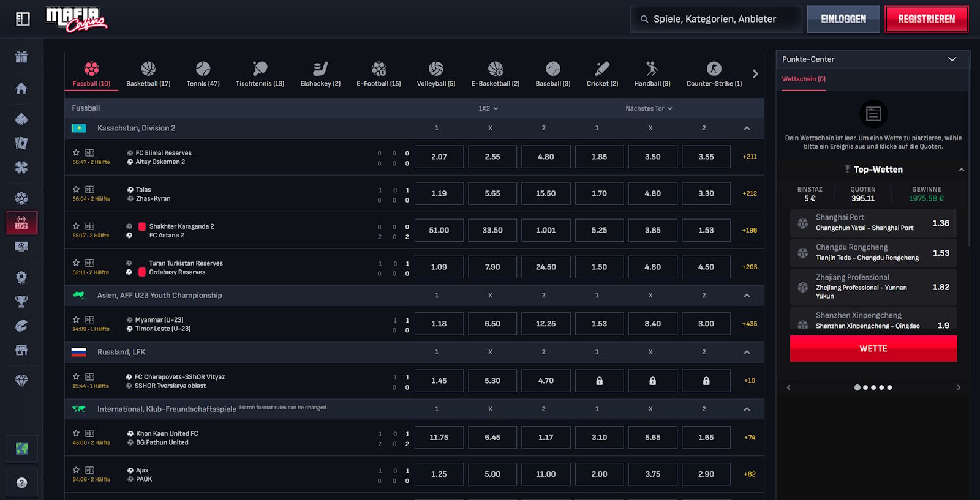Favorite the Talas vs Zhas-Kyran star
This screenshot has width=980, height=500.
(76, 189)
